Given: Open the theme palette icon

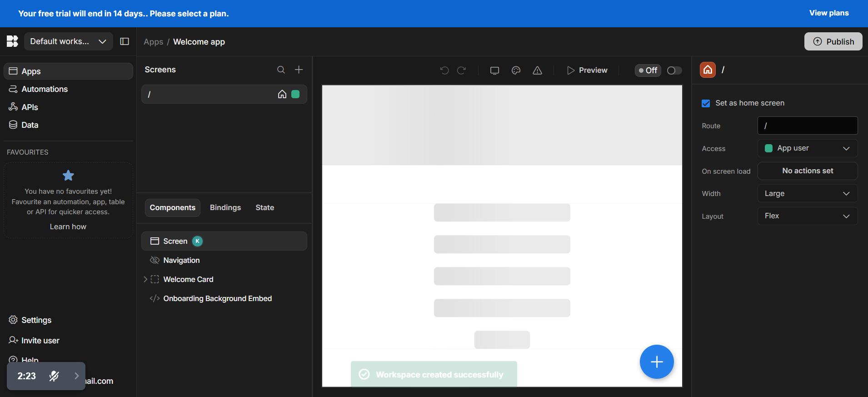Looking at the screenshot, I should (x=516, y=70).
